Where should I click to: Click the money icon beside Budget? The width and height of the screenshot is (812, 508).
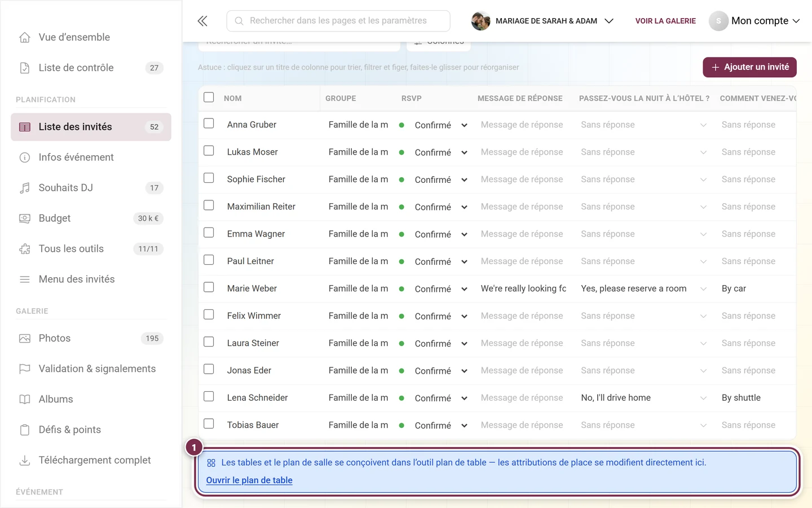[25, 218]
